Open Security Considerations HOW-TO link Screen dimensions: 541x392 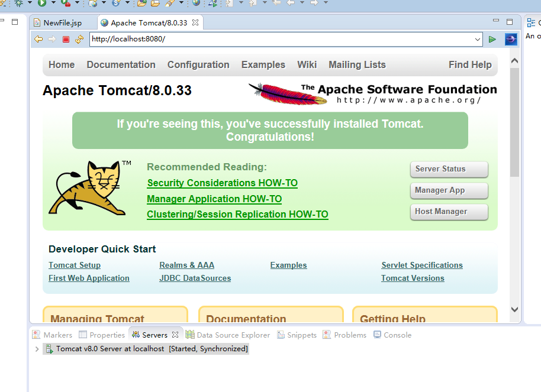(x=222, y=183)
